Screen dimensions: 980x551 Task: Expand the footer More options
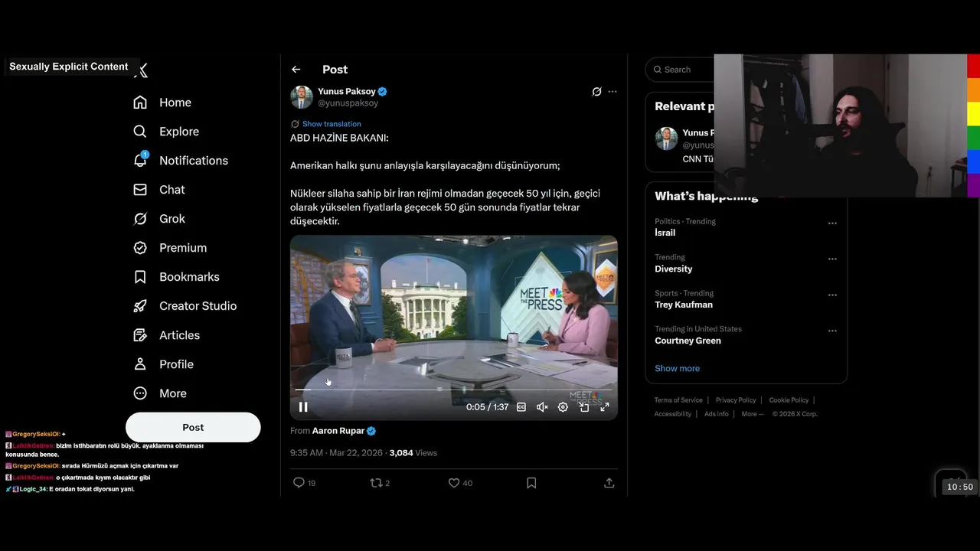click(x=753, y=414)
